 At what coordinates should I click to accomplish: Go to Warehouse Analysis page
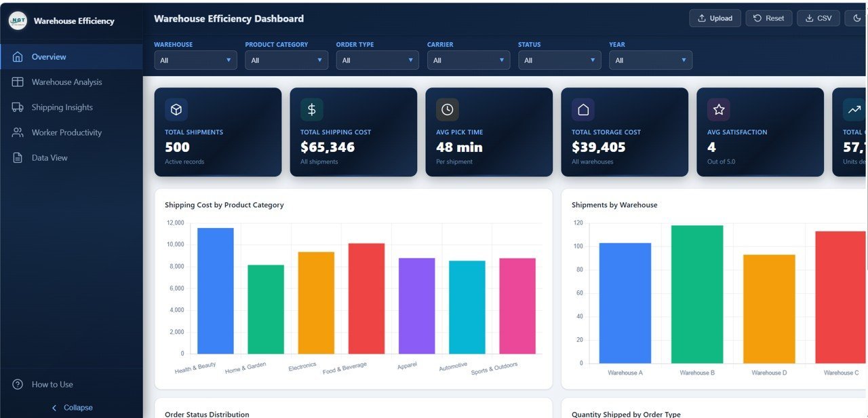pos(66,82)
